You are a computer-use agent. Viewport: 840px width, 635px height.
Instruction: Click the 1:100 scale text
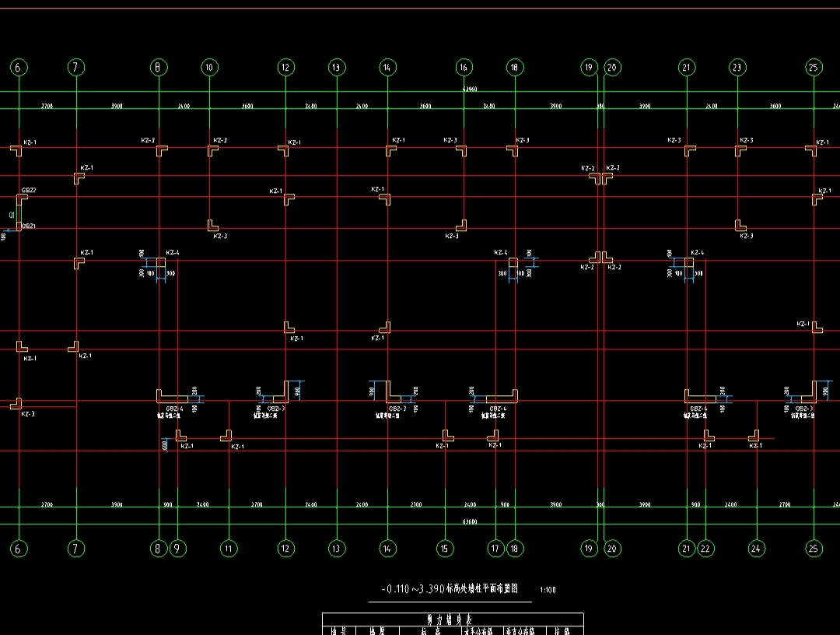[548, 590]
